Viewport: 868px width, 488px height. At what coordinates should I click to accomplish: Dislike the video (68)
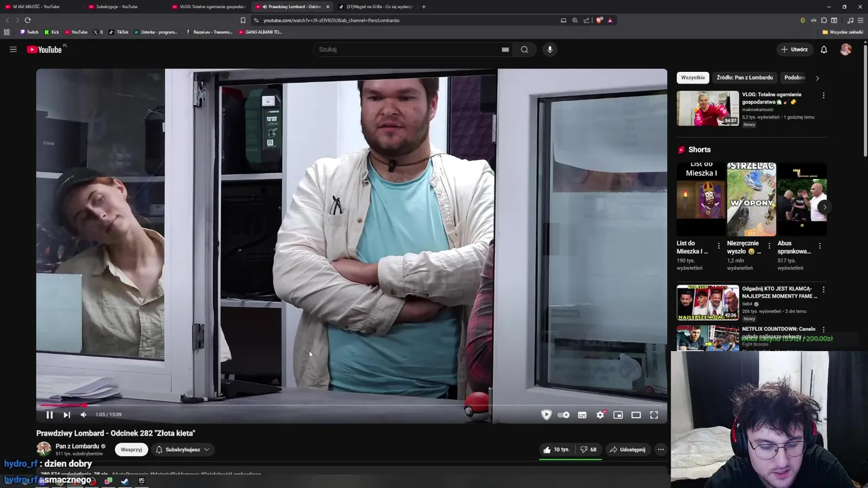pos(589,449)
